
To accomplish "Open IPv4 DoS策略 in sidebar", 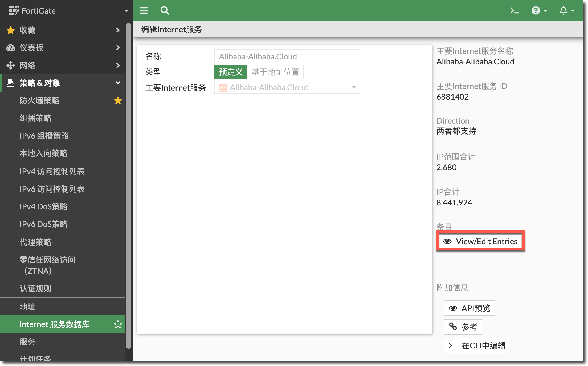I will tap(43, 206).
